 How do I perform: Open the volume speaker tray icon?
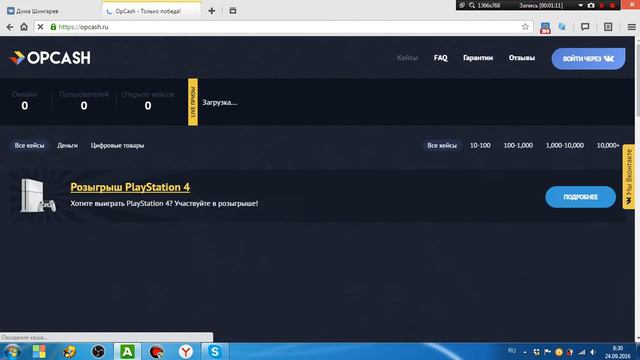(593, 352)
